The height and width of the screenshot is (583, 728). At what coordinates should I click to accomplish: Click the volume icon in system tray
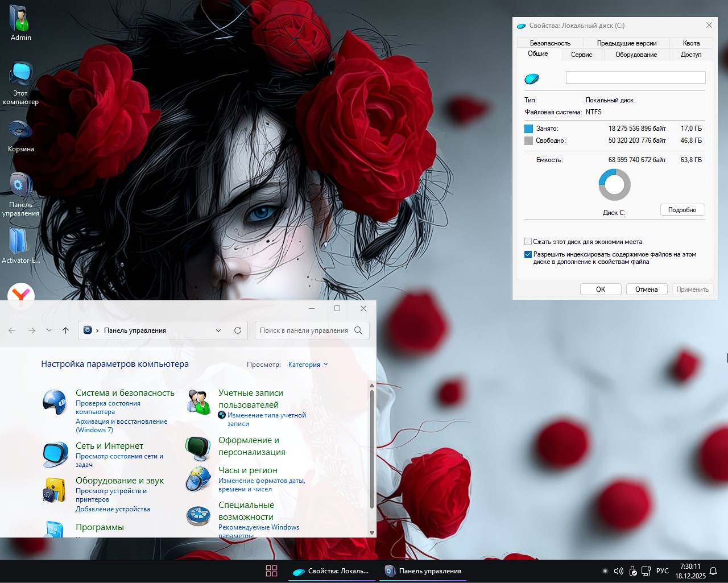click(x=618, y=570)
